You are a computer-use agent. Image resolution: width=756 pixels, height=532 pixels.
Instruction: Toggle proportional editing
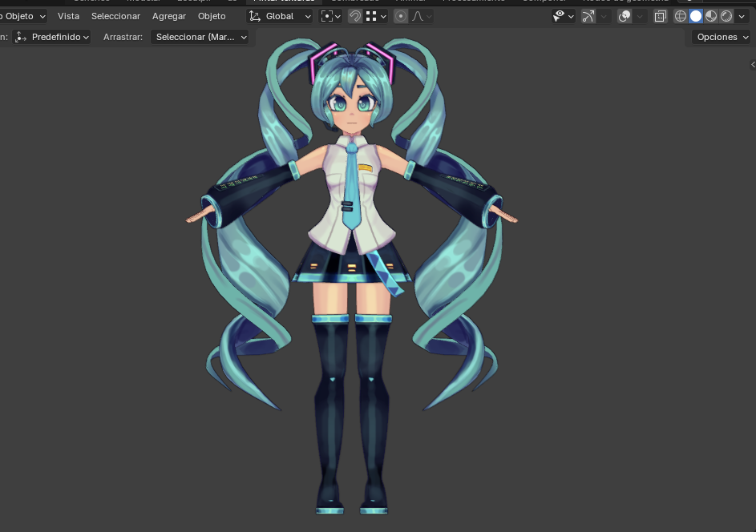point(400,16)
